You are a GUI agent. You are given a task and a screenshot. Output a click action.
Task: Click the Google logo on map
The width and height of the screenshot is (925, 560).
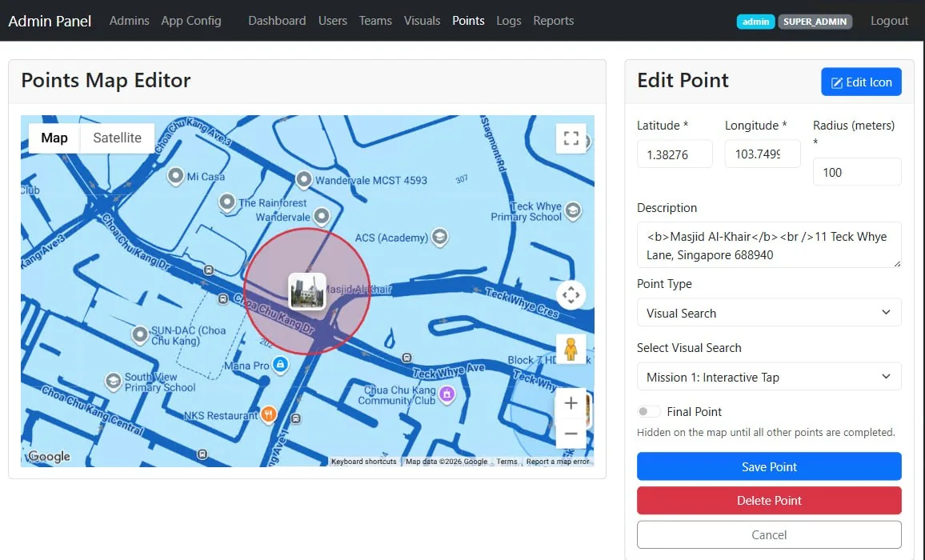click(x=49, y=457)
